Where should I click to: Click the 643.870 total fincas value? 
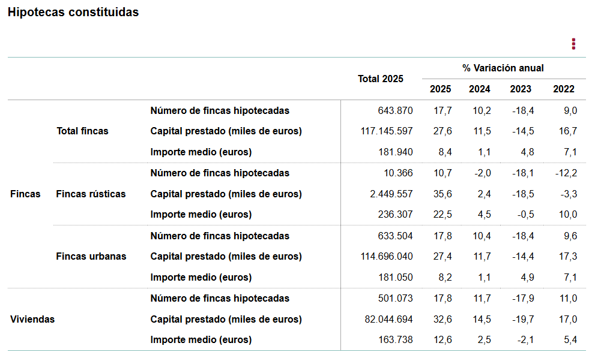pos(394,110)
